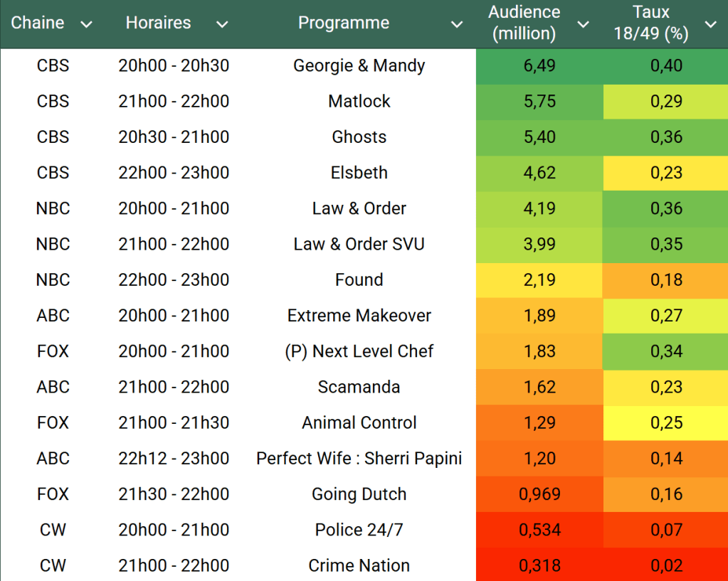Click the Found audience cell 2,19
The width and height of the screenshot is (728, 581).
(x=539, y=280)
